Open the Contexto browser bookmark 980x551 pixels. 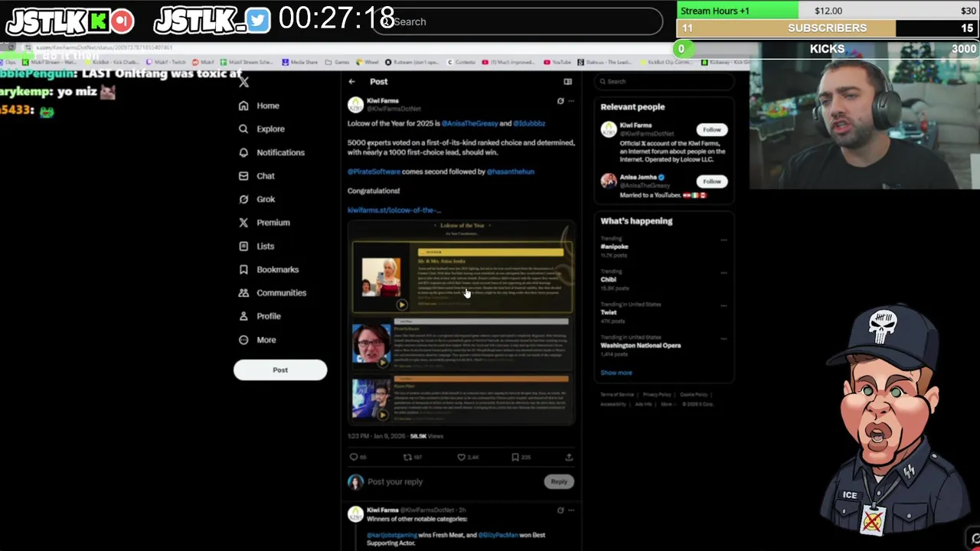(x=461, y=62)
